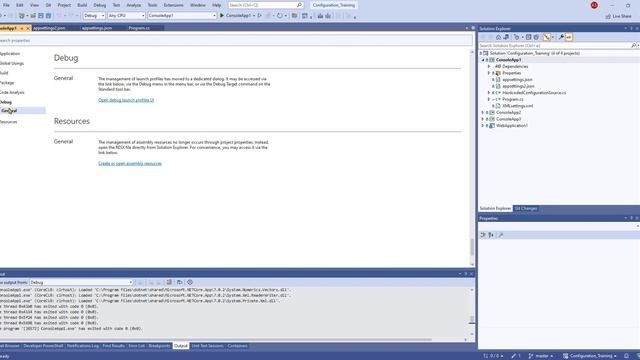Click Property Pages wrench in Properties panel

[x=501, y=235]
